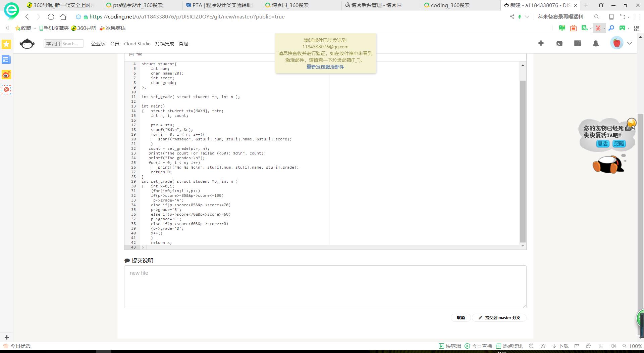This screenshot has height=353, width=644.
Task: Focus the 本项目 search box
Action: [64, 44]
